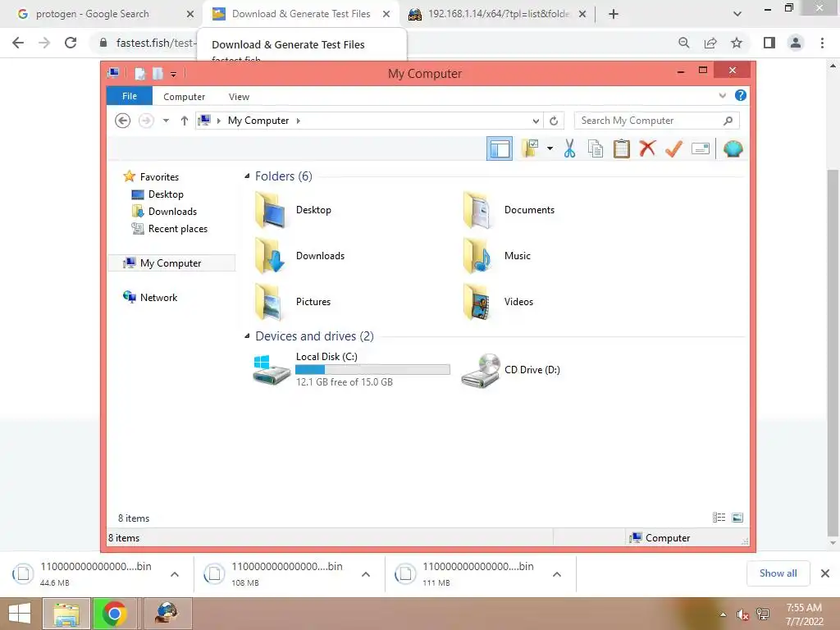Click Show all downloads button
The height and width of the screenshot is (630, 840).
(x=778, y=573)
